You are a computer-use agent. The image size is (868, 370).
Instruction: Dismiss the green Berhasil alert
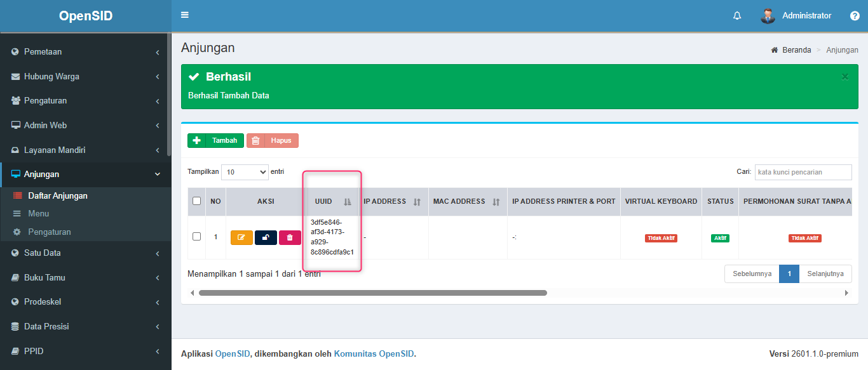(845, 77)
